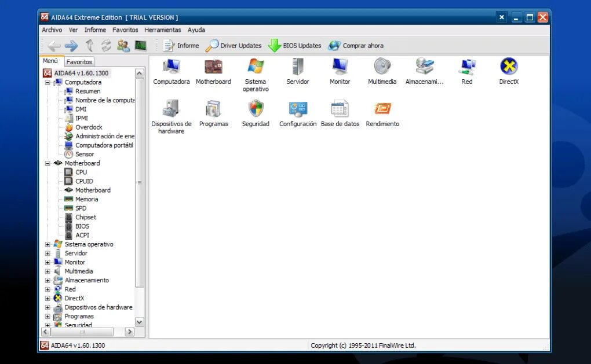Click the Refresh toolbar button
The image size is (591, 364).
pos(106,46)
